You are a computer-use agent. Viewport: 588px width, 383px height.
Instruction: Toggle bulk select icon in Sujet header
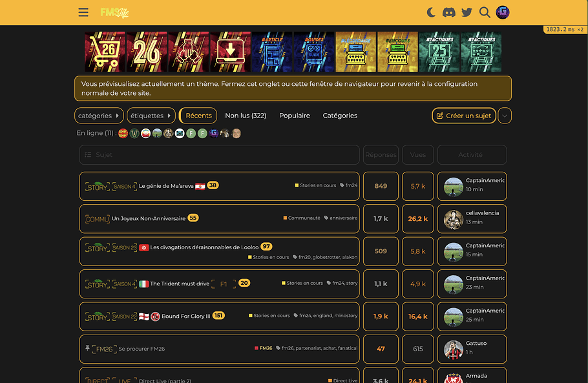(88, 155)
